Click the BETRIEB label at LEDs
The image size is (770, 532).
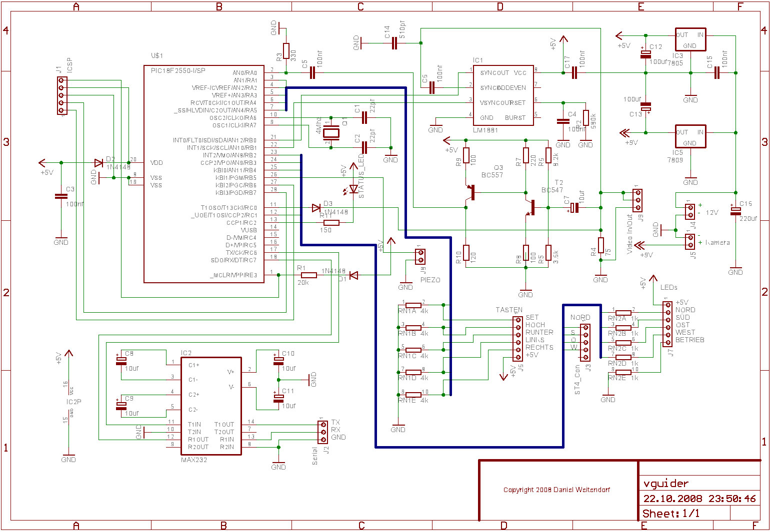(689, 340)
